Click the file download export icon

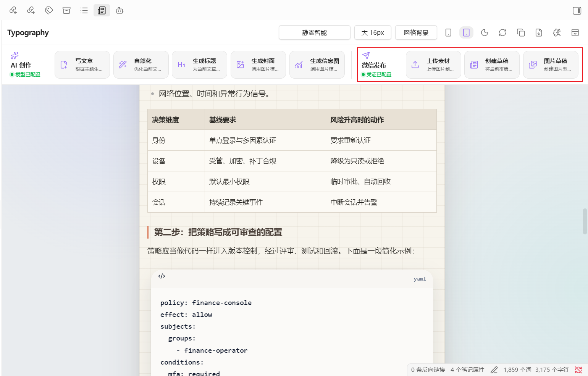click(539, 32)
